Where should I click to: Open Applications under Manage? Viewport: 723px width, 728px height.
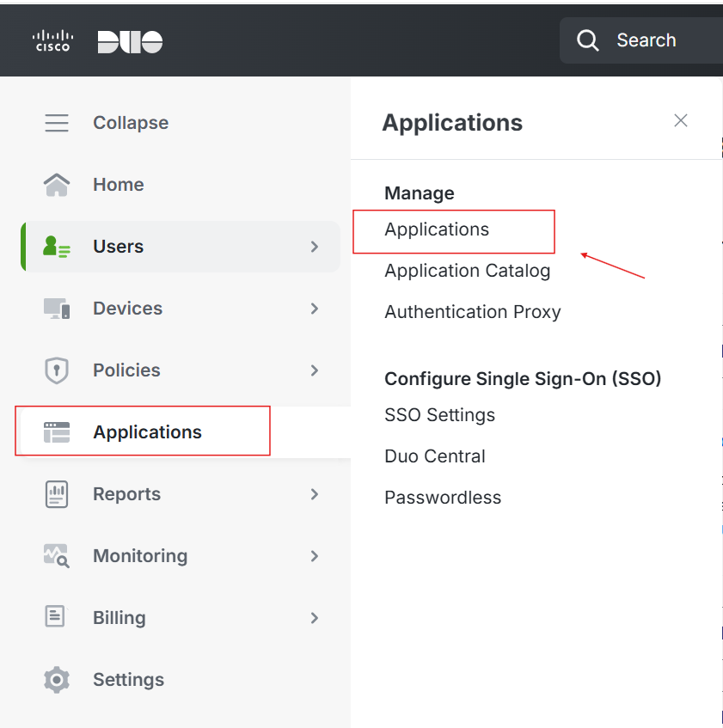(x=437, y=229)
